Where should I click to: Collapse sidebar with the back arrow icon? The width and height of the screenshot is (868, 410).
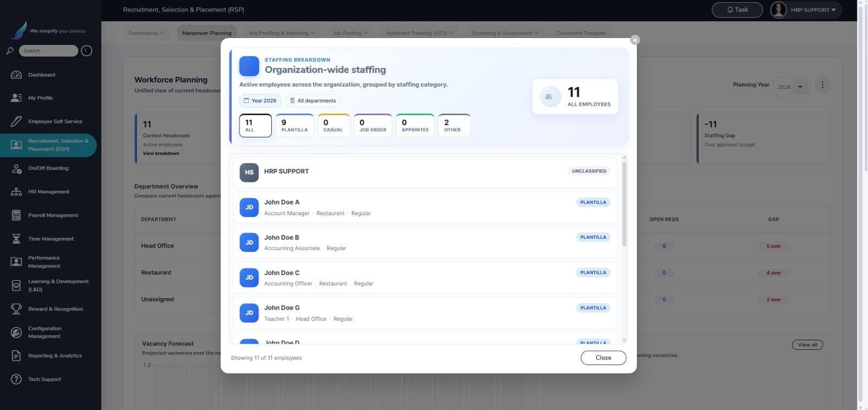coord(86,51)
